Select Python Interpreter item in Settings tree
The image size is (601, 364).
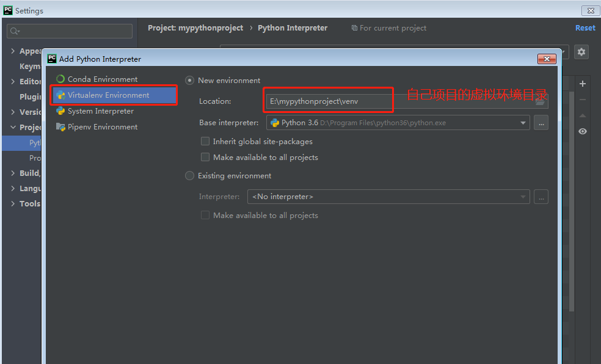[22, 143]
